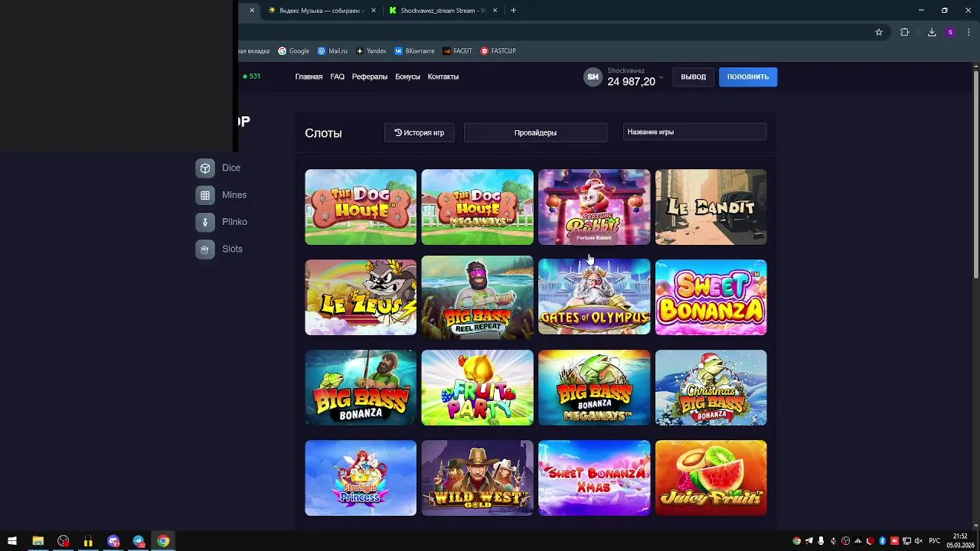
Task: Switch to the Яндекс Музыка browser tab
Action: click(x=322, y=10)
